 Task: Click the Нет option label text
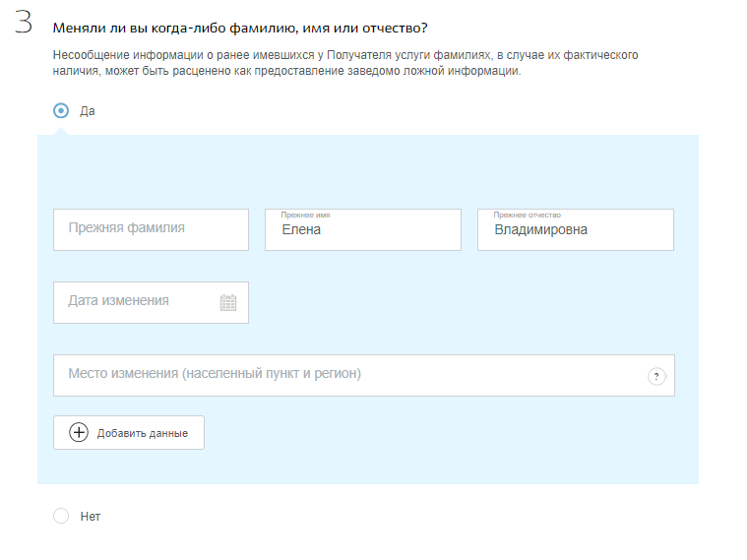pos(91,517)
